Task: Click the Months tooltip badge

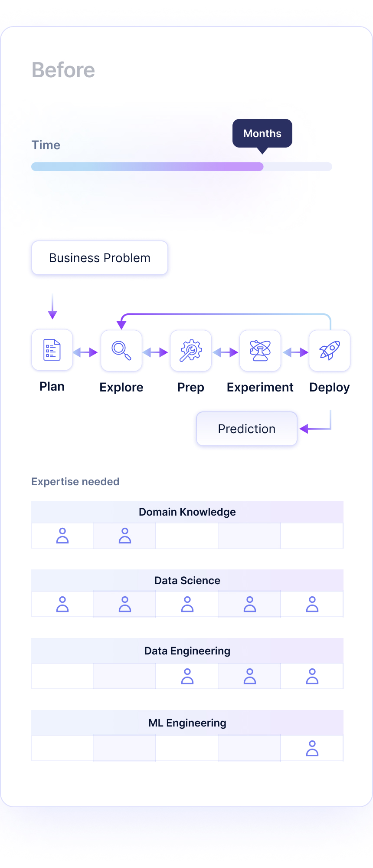Action: pos(262,134)
